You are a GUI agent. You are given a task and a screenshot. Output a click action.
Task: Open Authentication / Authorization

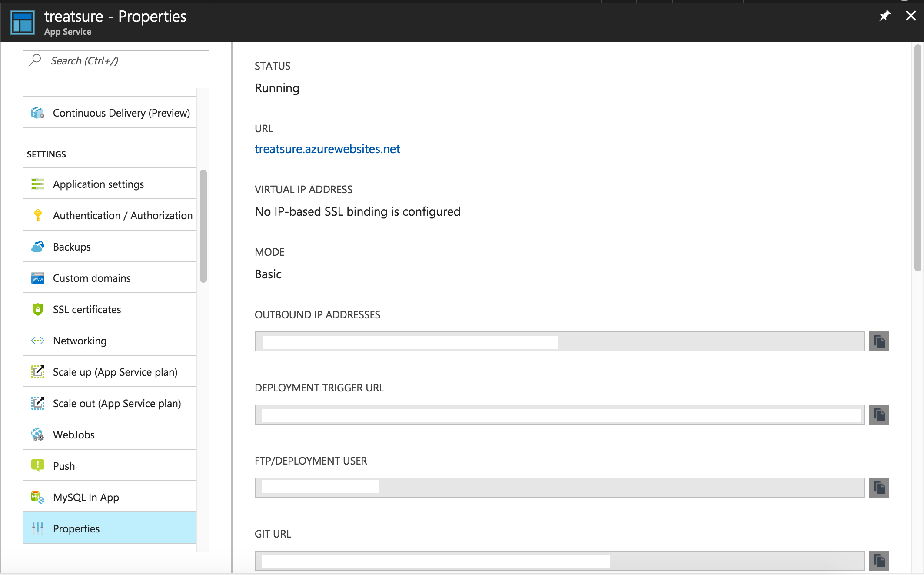pyautogui.click(x=110, y=215)
